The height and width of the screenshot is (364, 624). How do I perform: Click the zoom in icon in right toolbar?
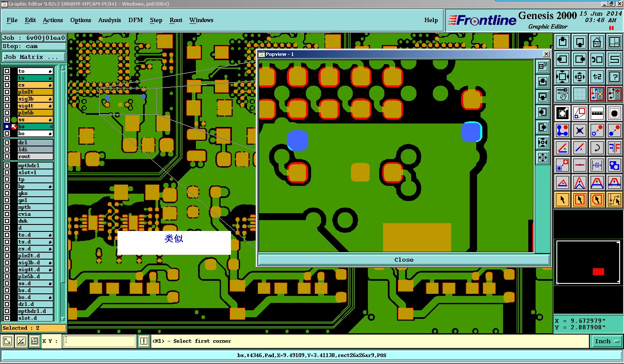562,77
